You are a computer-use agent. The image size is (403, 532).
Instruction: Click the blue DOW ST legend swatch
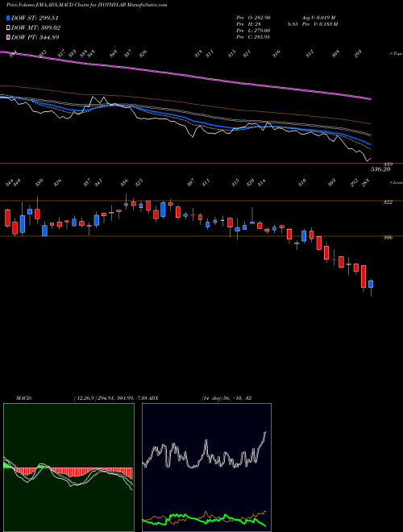(x=9, y=18)
